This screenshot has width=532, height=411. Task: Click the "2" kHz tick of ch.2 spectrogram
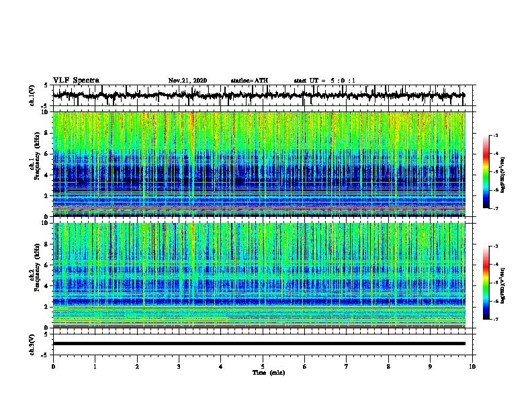click(x=46, y=307)
